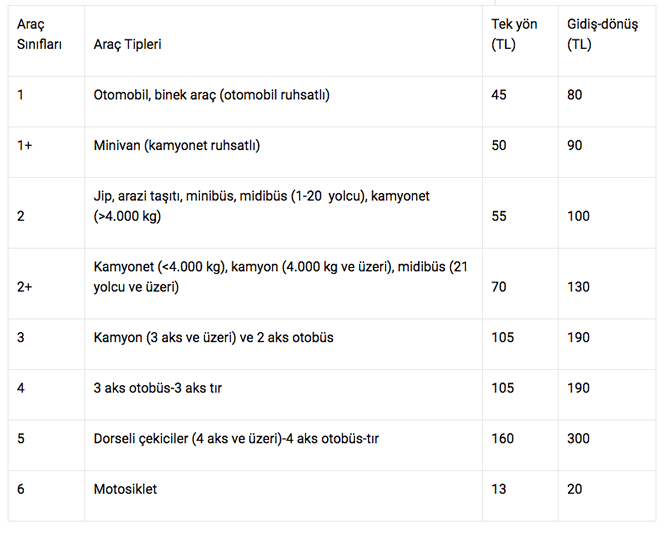
Task: Select the "Gidiş-dönüş (TL)" header cell
Action: coord(601,35)
